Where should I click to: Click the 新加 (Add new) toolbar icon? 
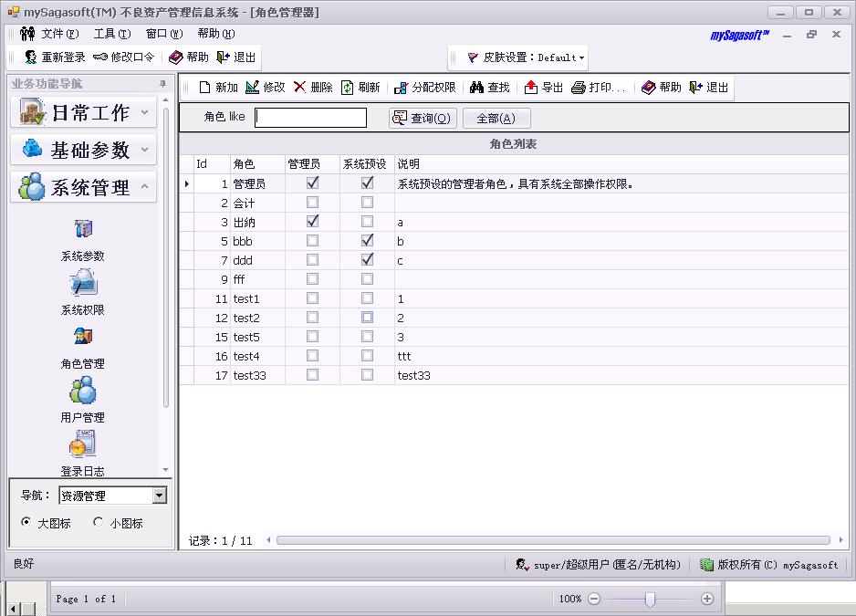click(x=204, y=88)
